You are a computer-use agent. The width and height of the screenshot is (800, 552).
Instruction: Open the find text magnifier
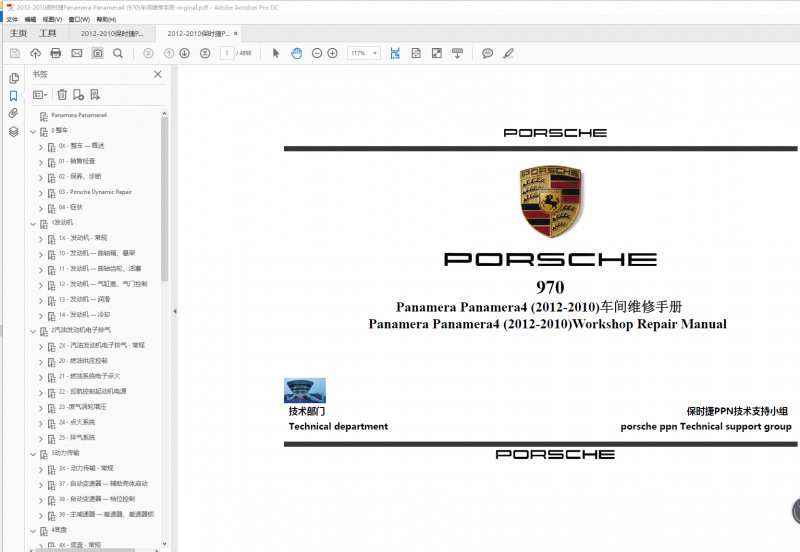tap(118, 53)
